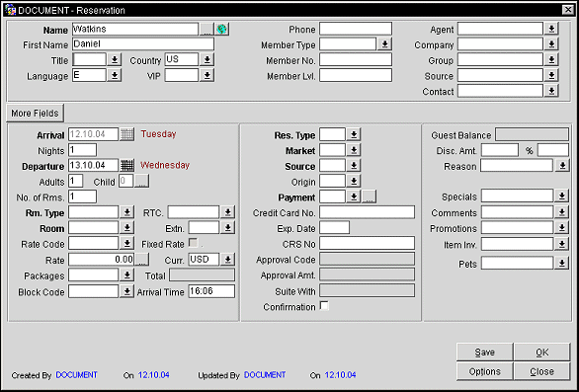Click the ellipsis button next to Name
This screenshot has width=579, height=392.
(207, 29)
